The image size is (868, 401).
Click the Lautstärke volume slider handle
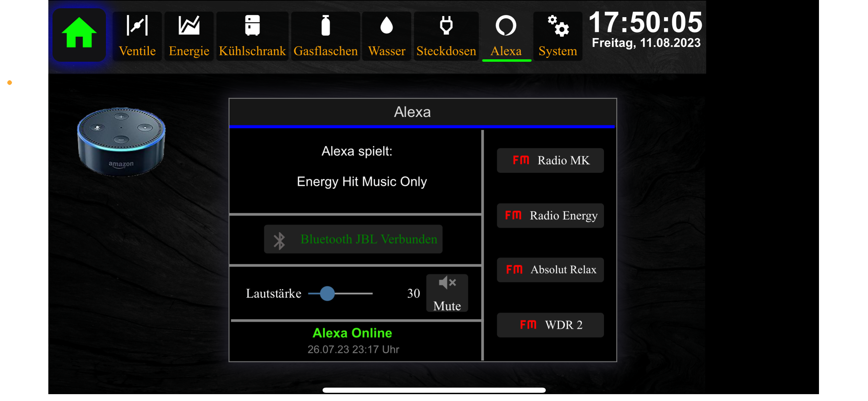coord(327,294)
